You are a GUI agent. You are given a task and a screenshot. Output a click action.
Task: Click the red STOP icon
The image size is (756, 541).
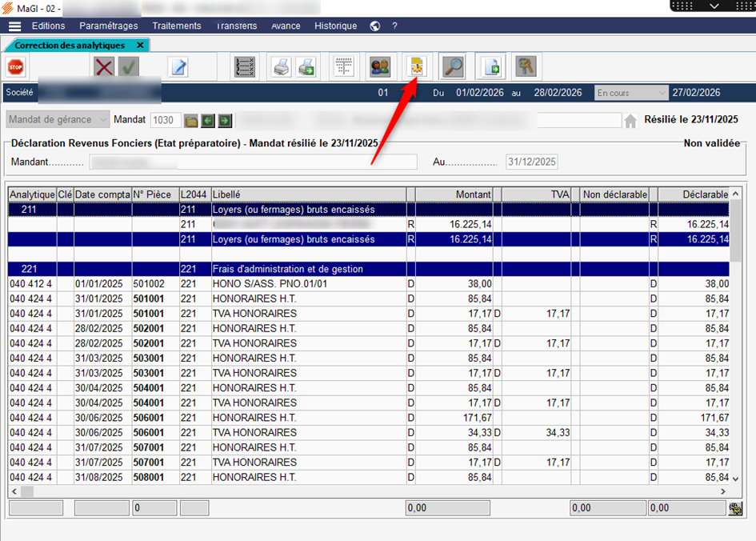[x=15, y=67]
